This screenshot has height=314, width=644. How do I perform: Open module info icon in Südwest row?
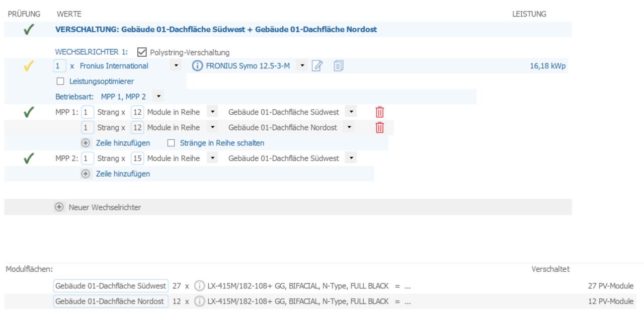[x=199, y=286]
